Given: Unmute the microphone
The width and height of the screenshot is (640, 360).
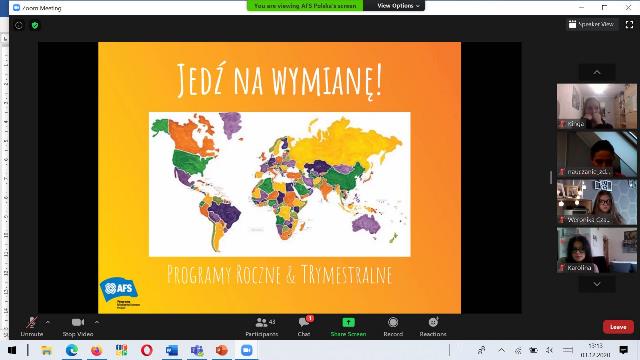Looking at the screenshot, I should click(x=32, y=327).
